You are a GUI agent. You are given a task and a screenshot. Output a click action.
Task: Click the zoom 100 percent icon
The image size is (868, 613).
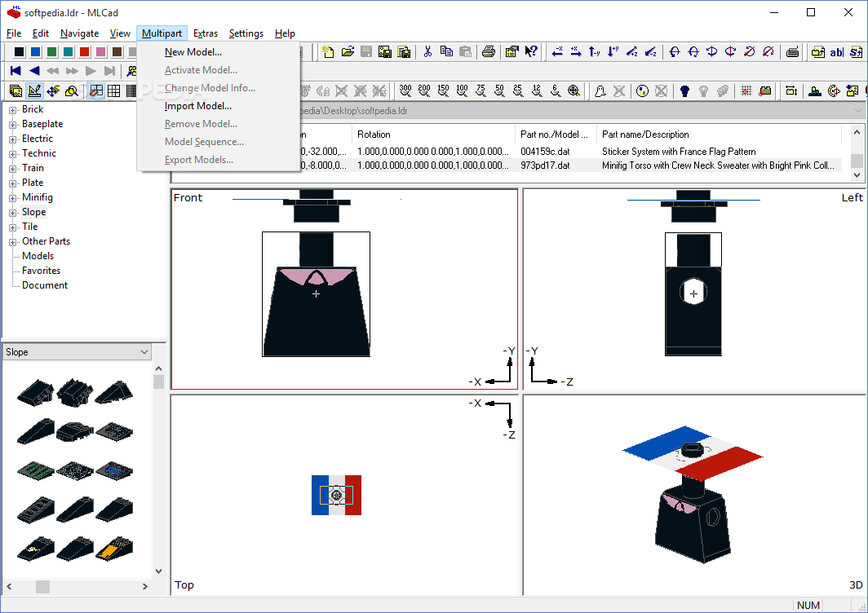pos(463,90)
